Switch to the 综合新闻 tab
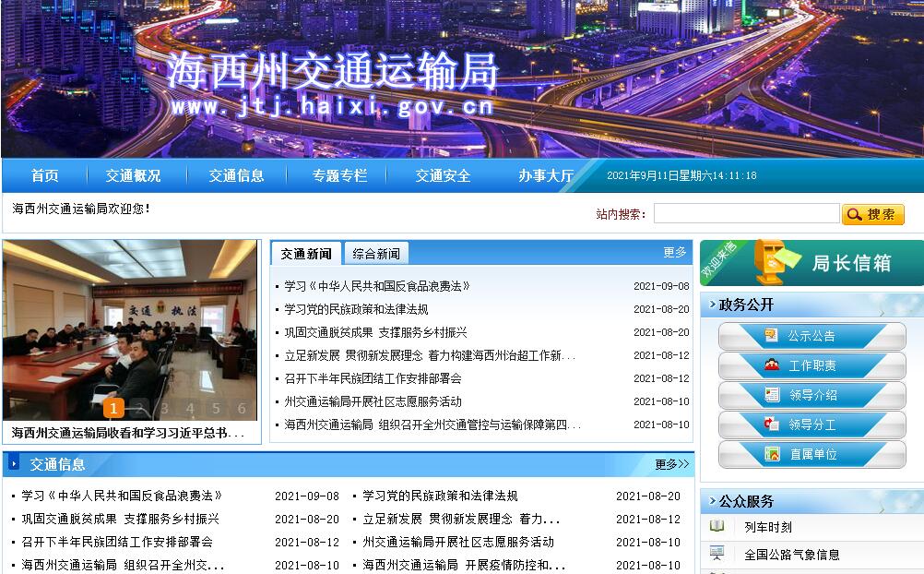The width and height of the screenshot is (924, 574). pos(376,254)
